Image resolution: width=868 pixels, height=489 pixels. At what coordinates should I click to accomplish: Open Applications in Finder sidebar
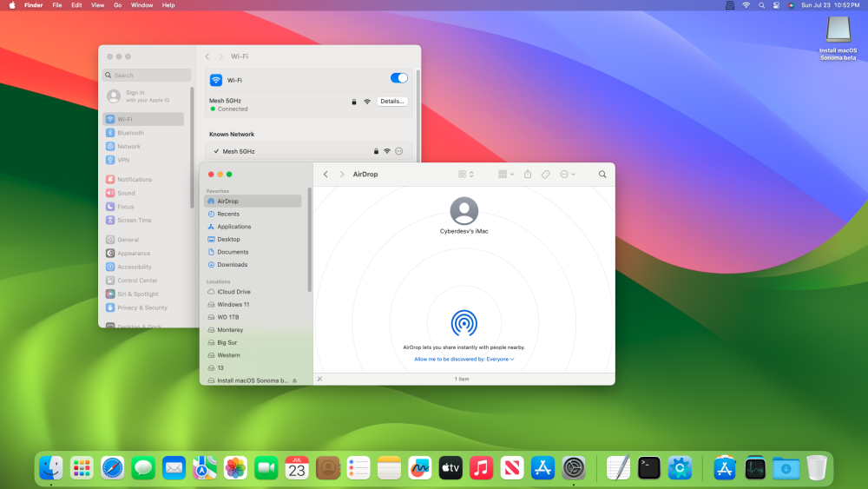click(x=253, y=227)
